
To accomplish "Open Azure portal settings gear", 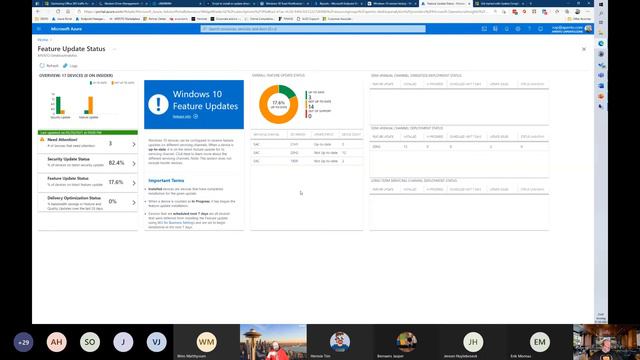I will point(518,29).
